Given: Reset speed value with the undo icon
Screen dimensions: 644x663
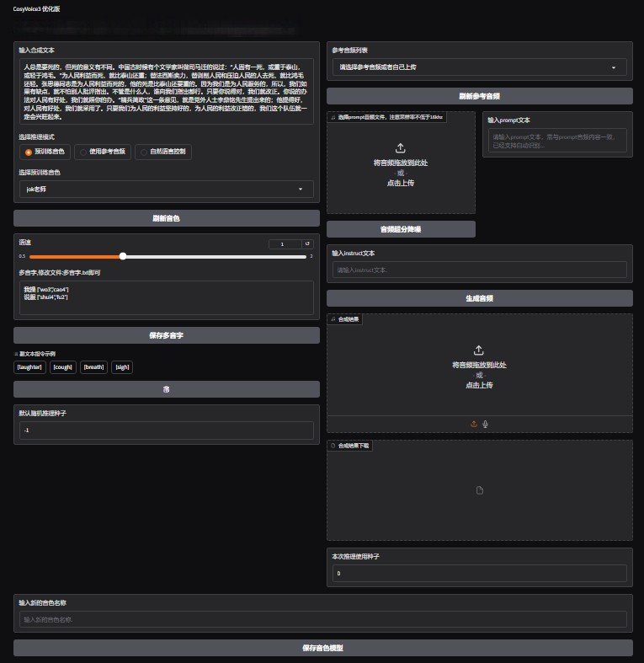Looking at the screenshot, I should (307, 243).
